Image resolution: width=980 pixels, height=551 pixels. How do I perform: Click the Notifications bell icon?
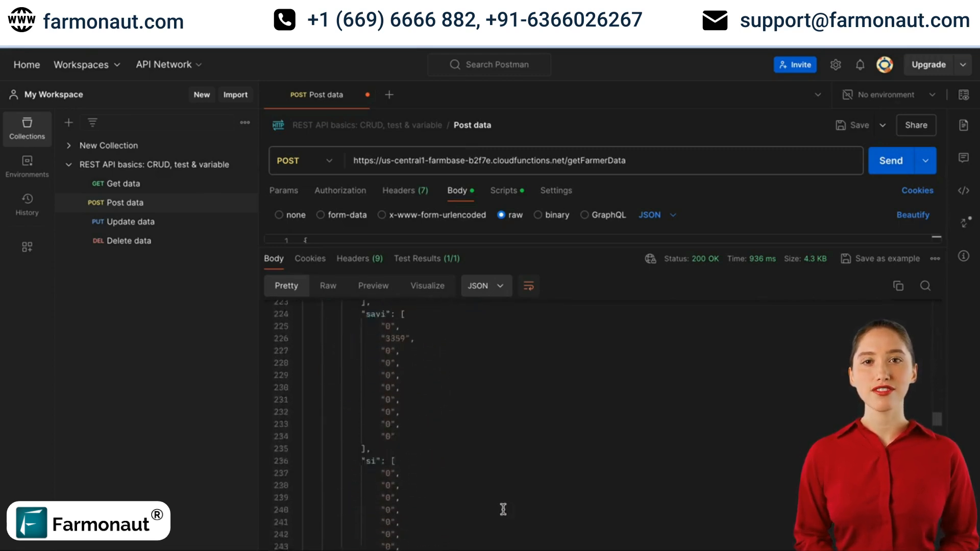(x=860, y=65)
